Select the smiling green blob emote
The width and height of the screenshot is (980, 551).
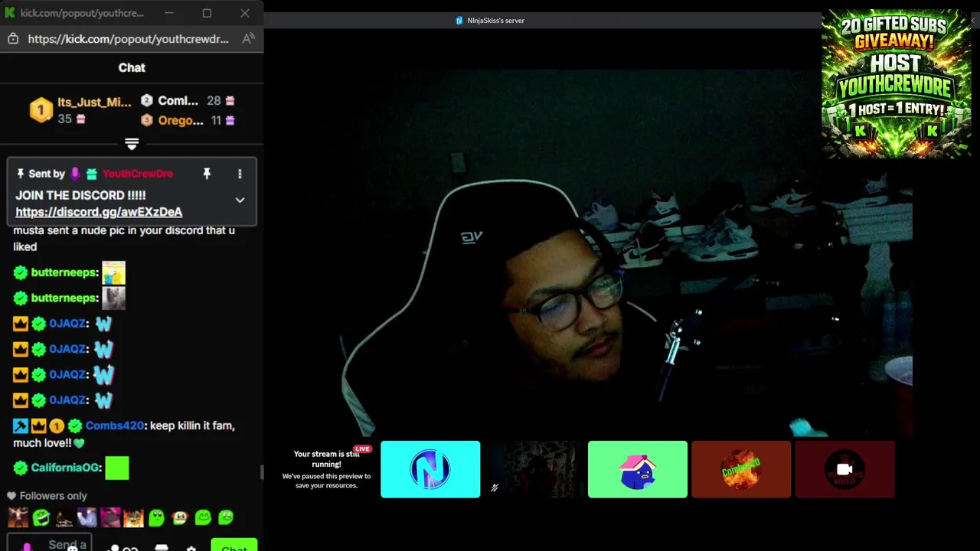202,518
